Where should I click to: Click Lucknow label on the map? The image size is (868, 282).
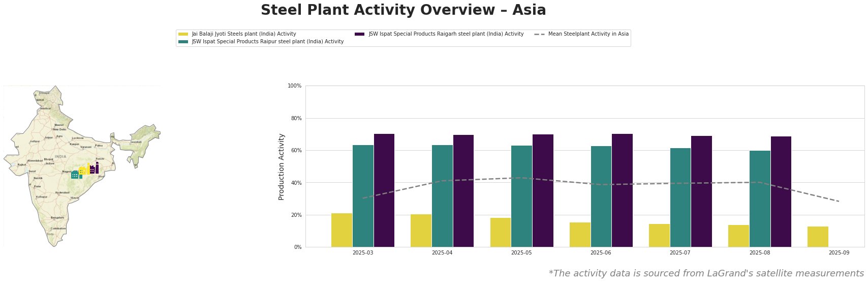pyautogui.click(x=78, y=138)
